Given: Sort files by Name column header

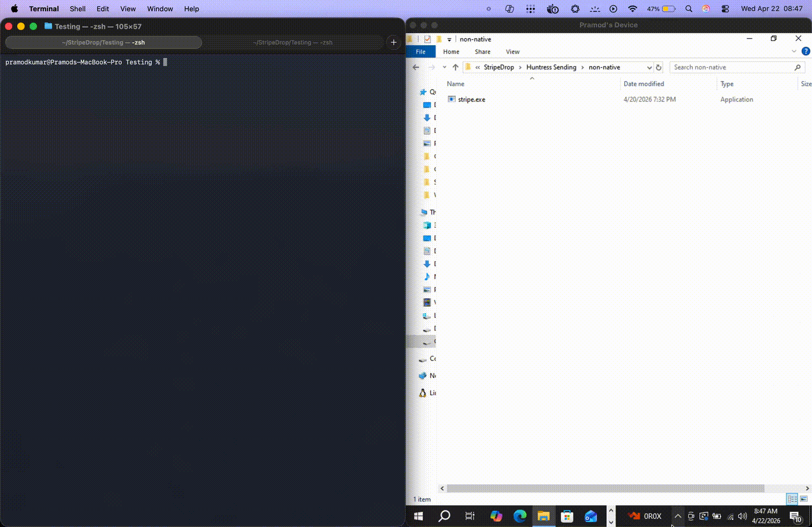Looking at the screenshot, I should coord(456,84).
